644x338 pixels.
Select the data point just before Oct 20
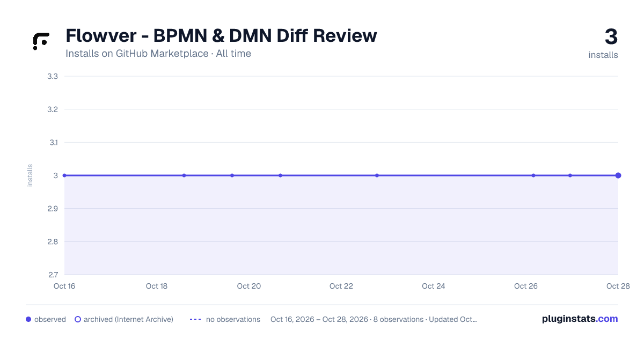(x=232, y=175)
